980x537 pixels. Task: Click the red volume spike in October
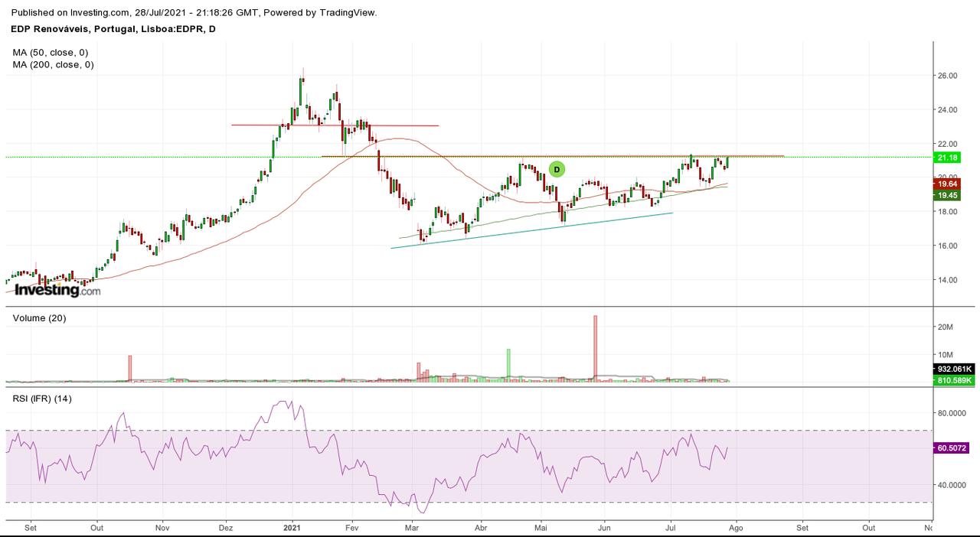130,369
